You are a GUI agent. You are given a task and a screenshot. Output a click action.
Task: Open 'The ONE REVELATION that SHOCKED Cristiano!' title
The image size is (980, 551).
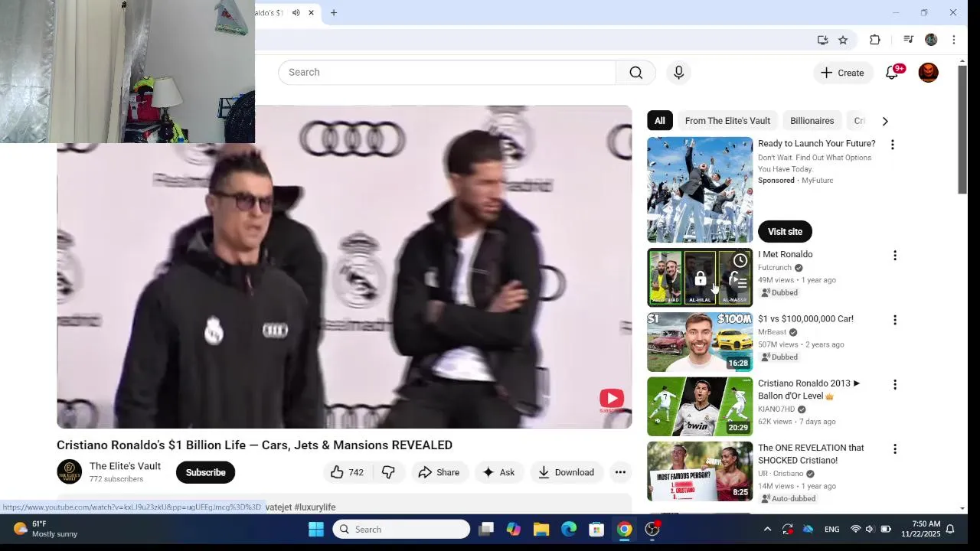pos(811,454)
